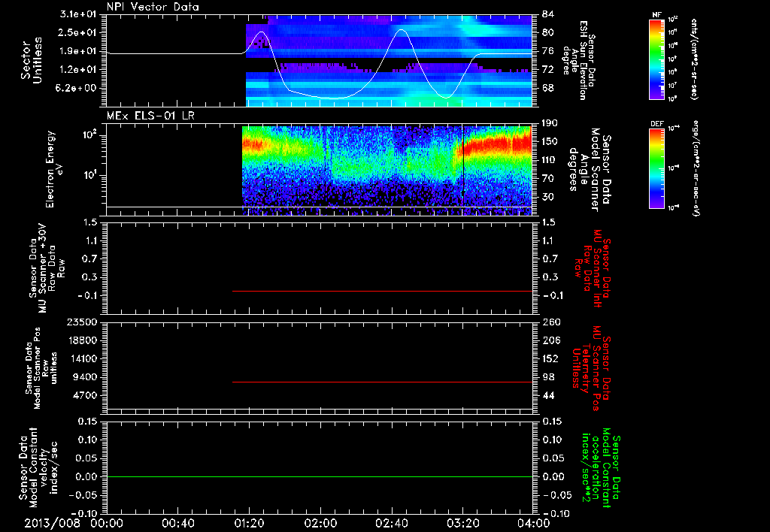Click the red MU Scanner Inh axis label

593,268
